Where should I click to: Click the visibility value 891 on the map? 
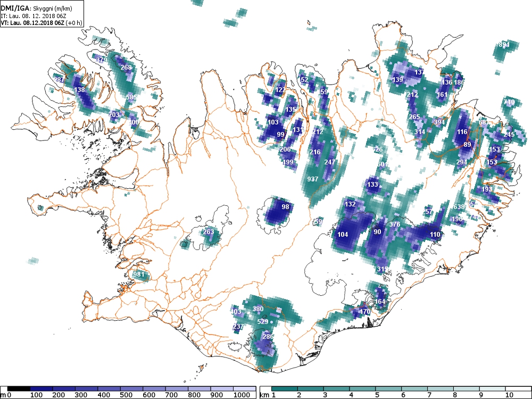(504, 45)
